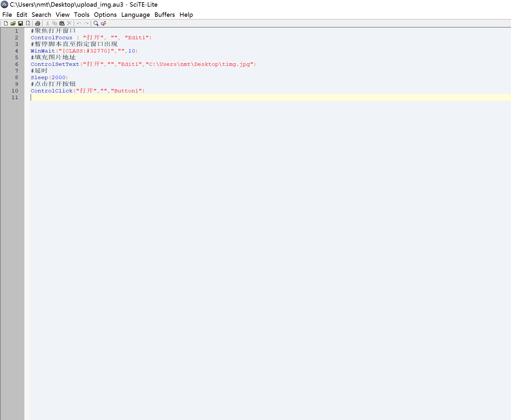Screen dimensions: 511x420
Task: Open the Options menu
Action: (x=105, y=15)
